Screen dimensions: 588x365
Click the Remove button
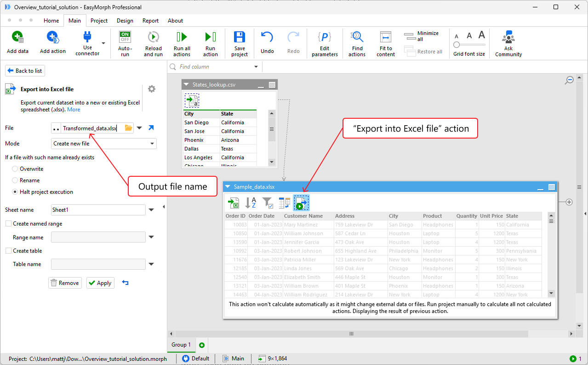pos(65,283)
